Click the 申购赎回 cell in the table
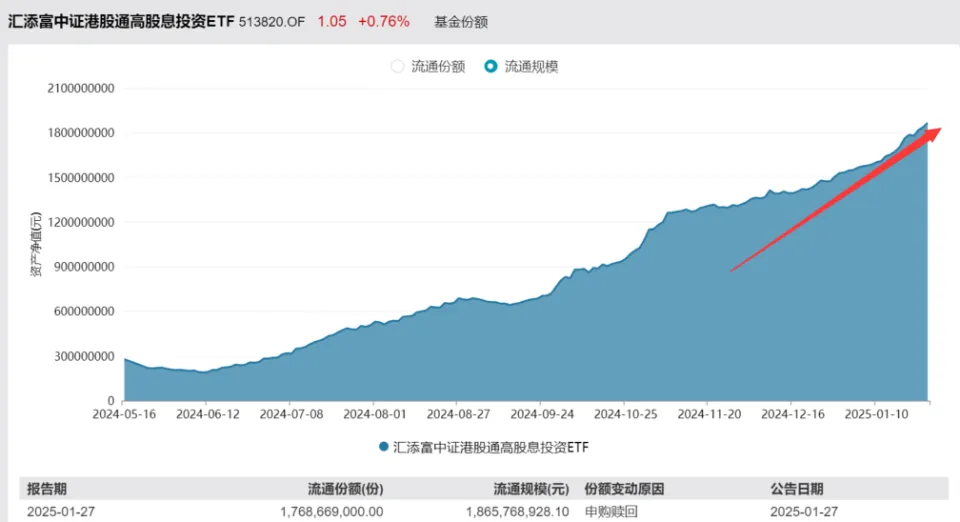 [611, 512]
